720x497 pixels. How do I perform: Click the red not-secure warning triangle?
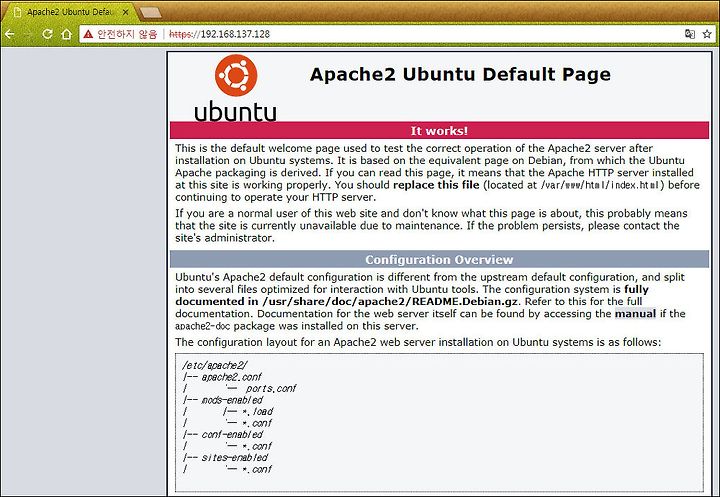(88, 34)
